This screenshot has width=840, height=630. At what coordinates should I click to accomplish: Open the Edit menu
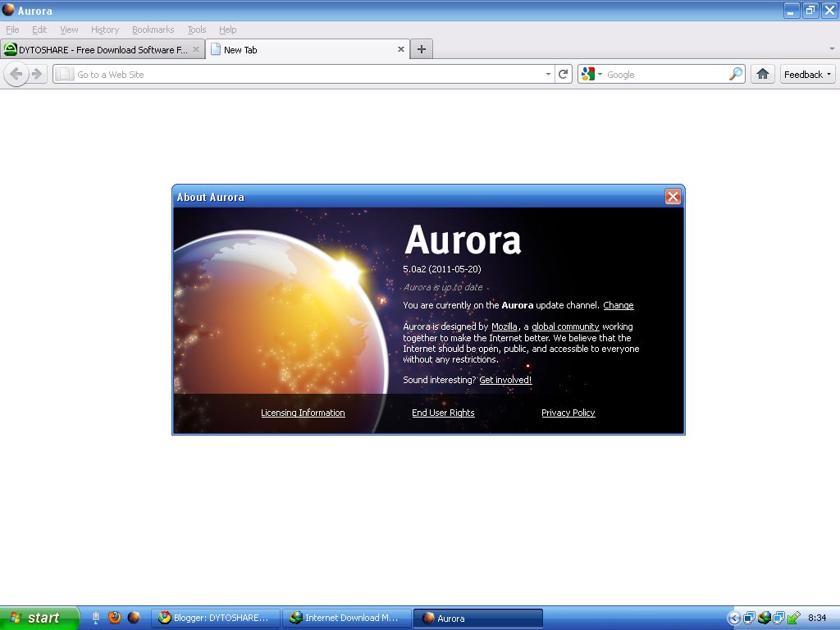pyautogui.click(x=39, y=30)
